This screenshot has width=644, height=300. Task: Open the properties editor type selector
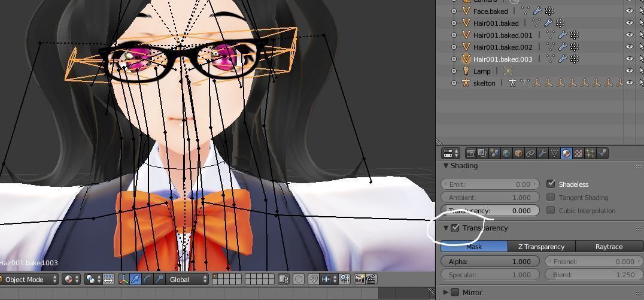click(x=451, y=153)
